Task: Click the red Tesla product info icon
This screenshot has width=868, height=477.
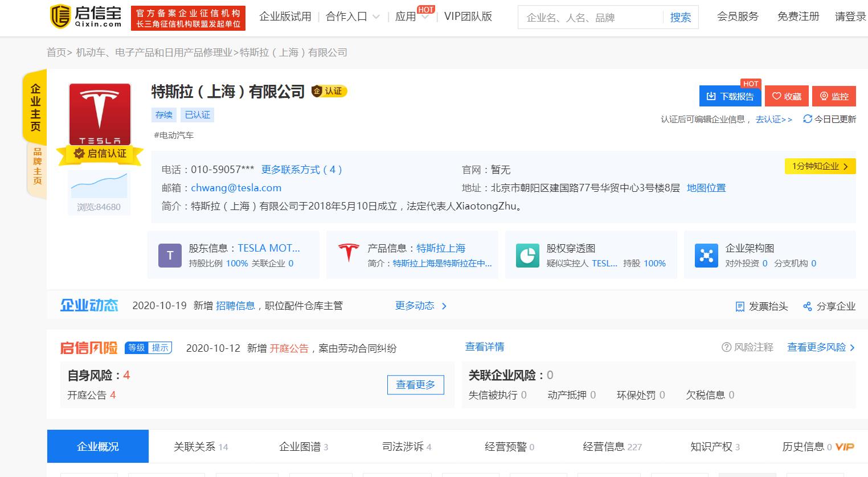Action: (349, 253)
